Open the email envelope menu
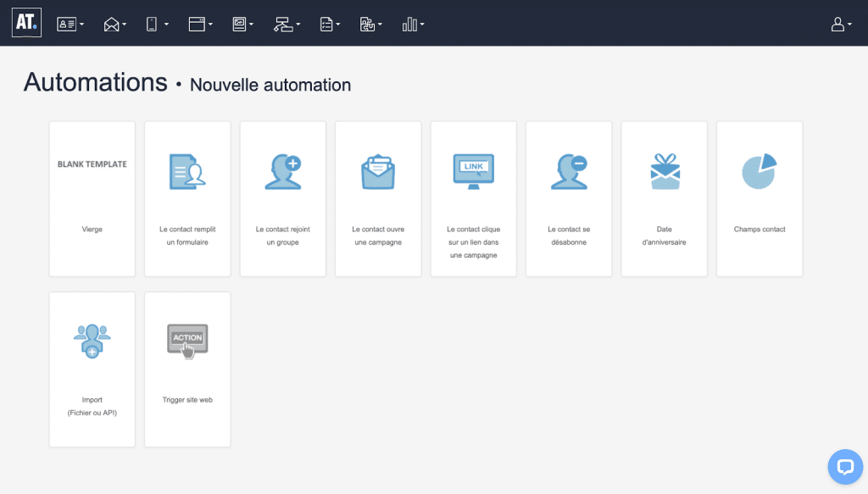 point(114,25)
